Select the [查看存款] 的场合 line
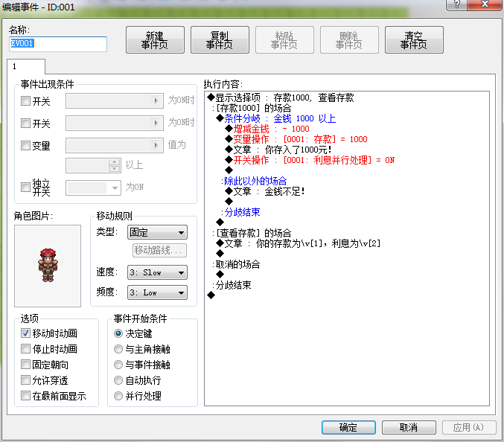The image size is (504, 442). (x=252, y=233)
